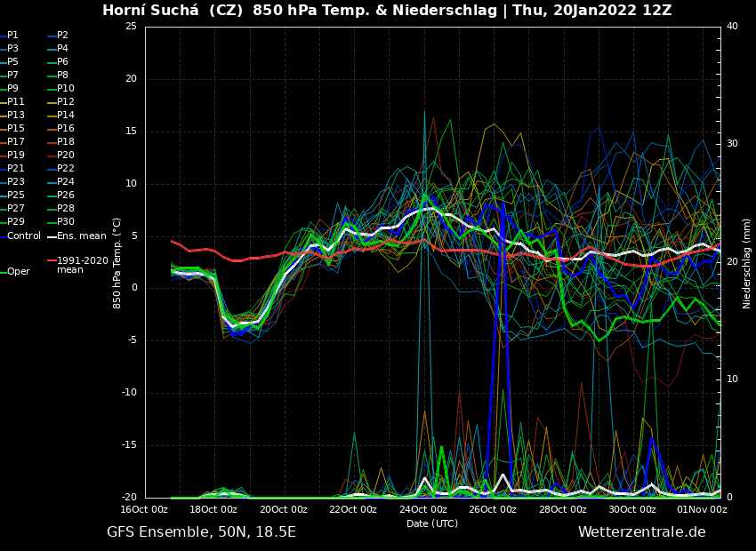This screenshot has height=551, width=756.
Task: Select the P2 ensemble member label
Action: [62, 36]
